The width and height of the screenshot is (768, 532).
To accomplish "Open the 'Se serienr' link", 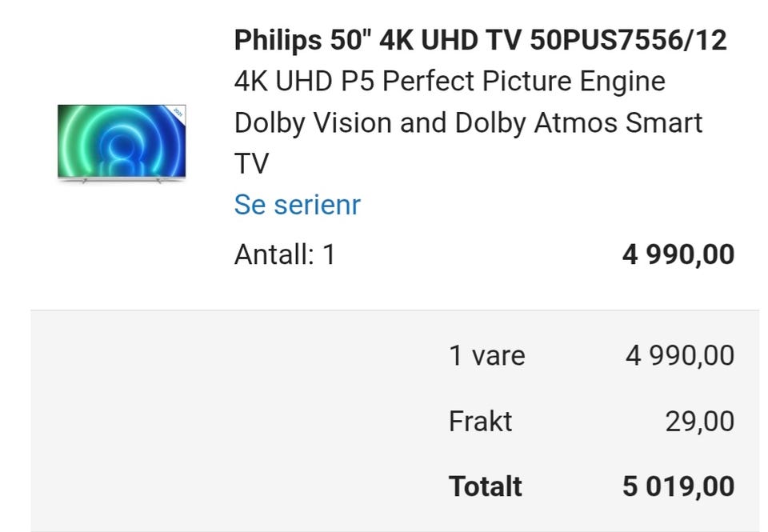I will [x=298, y=204].
